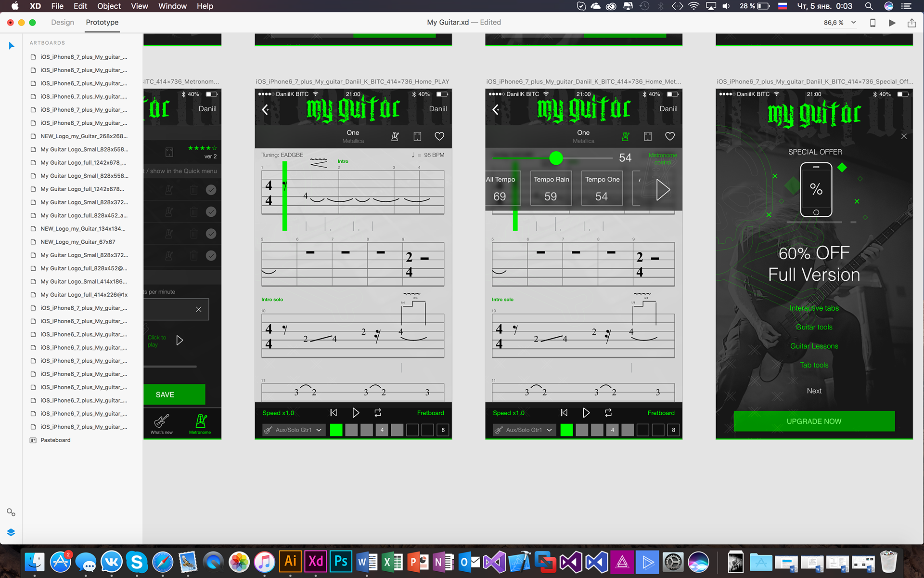The image size is (924, 578).
Task: Open the View menu
Action: [140, 6]
